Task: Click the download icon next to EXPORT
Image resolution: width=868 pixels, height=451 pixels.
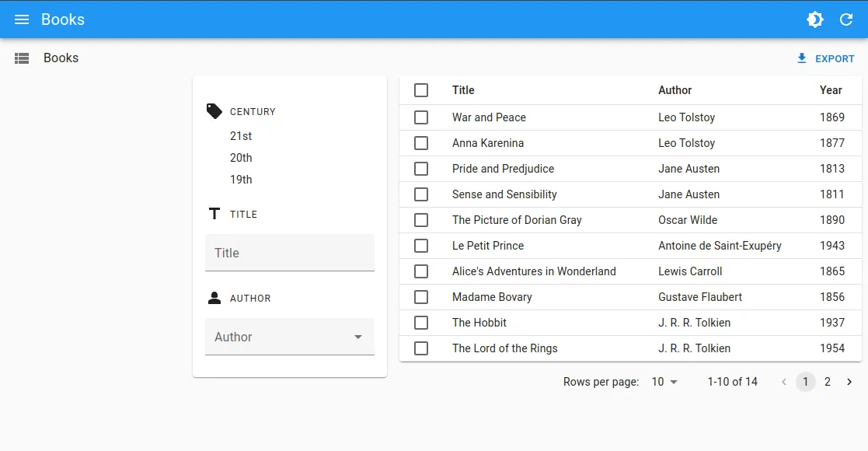Action: point(800,58)
